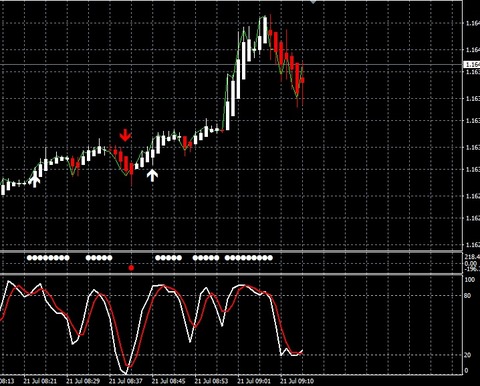Click the '21 Jul 09:10' time label
This screenshot has width=480, height=386.
click(x=297, y=381)
